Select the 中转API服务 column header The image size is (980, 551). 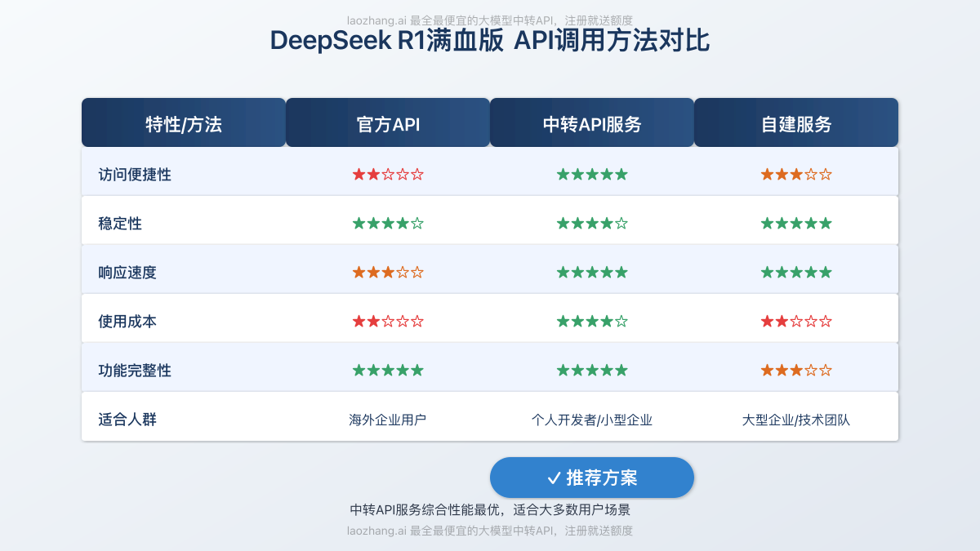pyautogui.click(x=592, y=122)
